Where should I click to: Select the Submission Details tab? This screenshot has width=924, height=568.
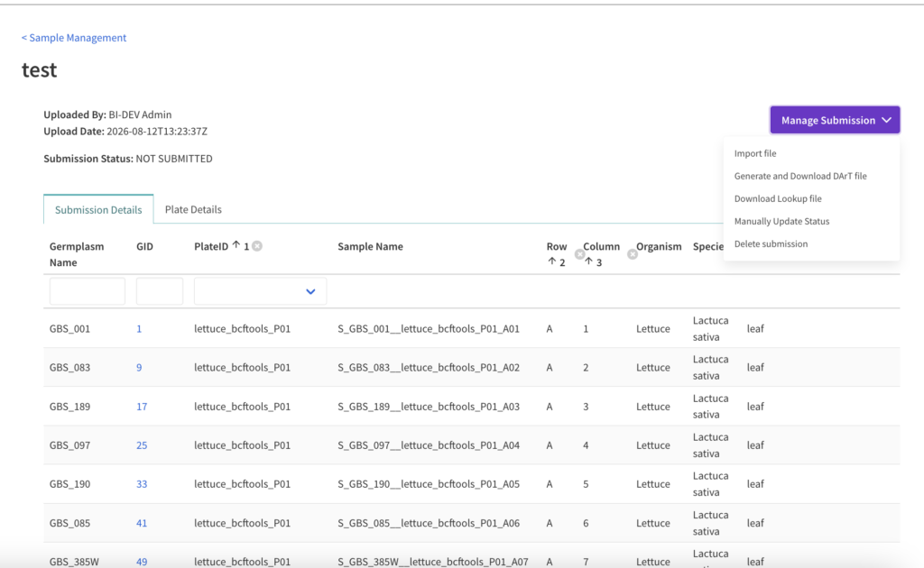pyautogui.click(x=98, y=209)
